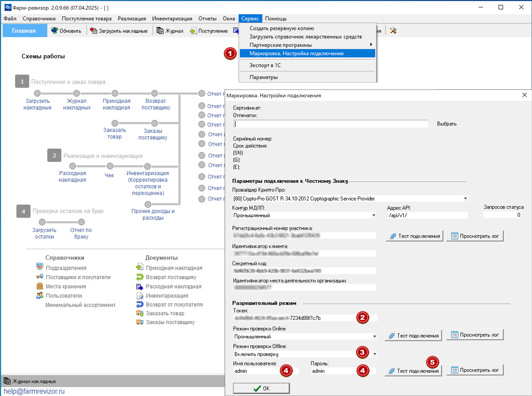Image resolution: width=532 pixels, height=396 pixels.
Task: Open the Файл menu
Action: pos(10,18)
